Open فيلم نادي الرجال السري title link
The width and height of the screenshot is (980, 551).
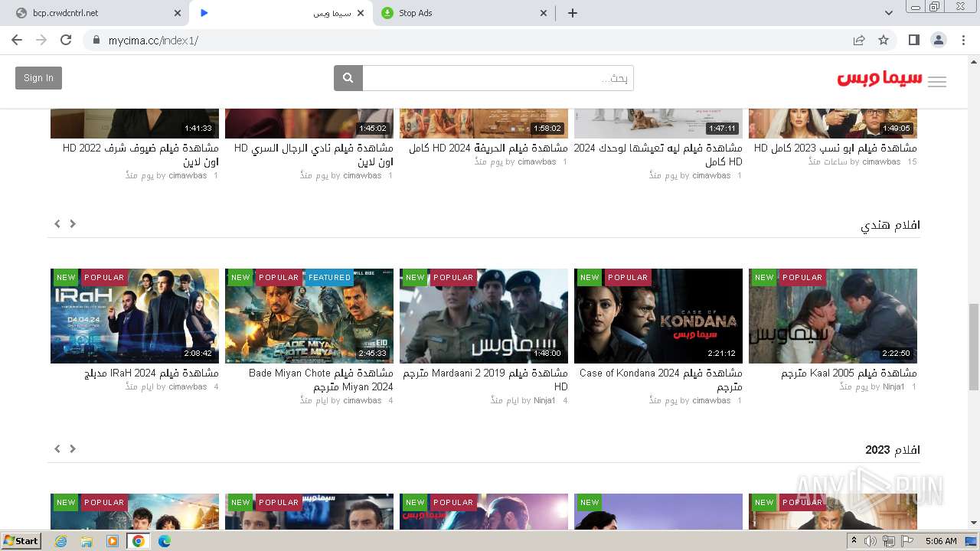314,155
